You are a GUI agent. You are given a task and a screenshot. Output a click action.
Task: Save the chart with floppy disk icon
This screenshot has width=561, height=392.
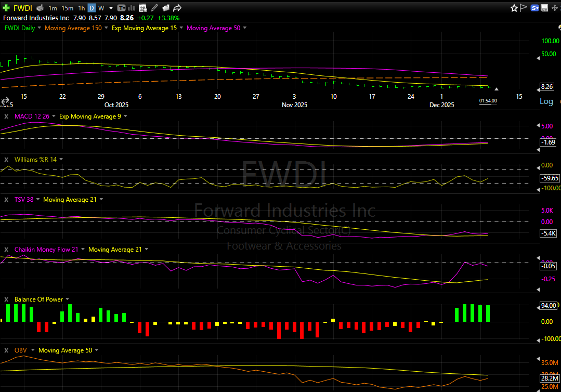(544, 8)
